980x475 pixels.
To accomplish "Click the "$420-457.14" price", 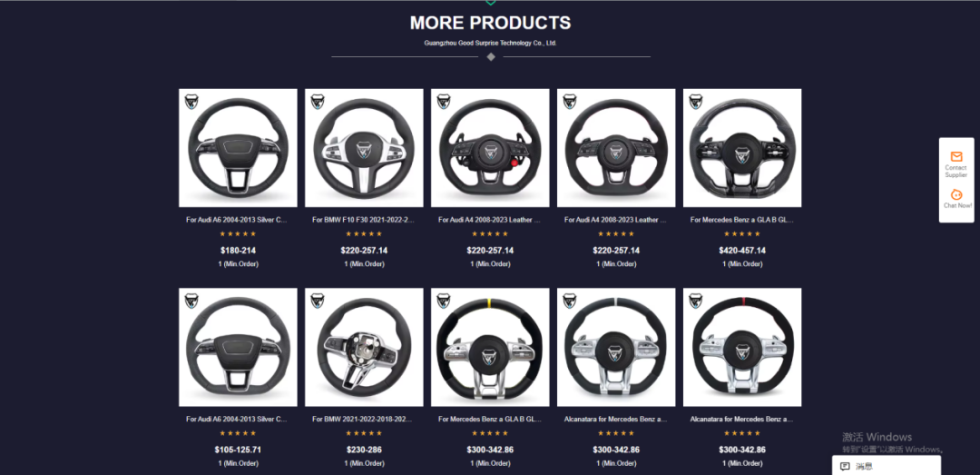I will [742, 251].
